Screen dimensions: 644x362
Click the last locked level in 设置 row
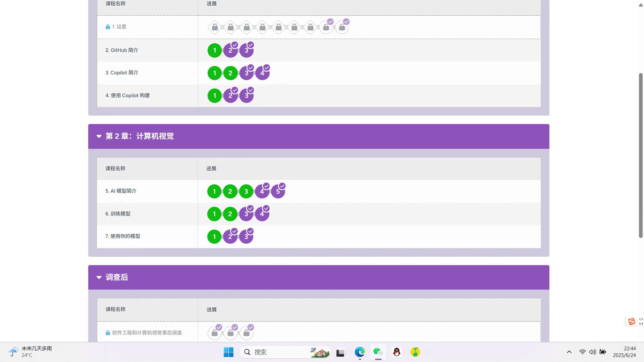coord(342,27)
